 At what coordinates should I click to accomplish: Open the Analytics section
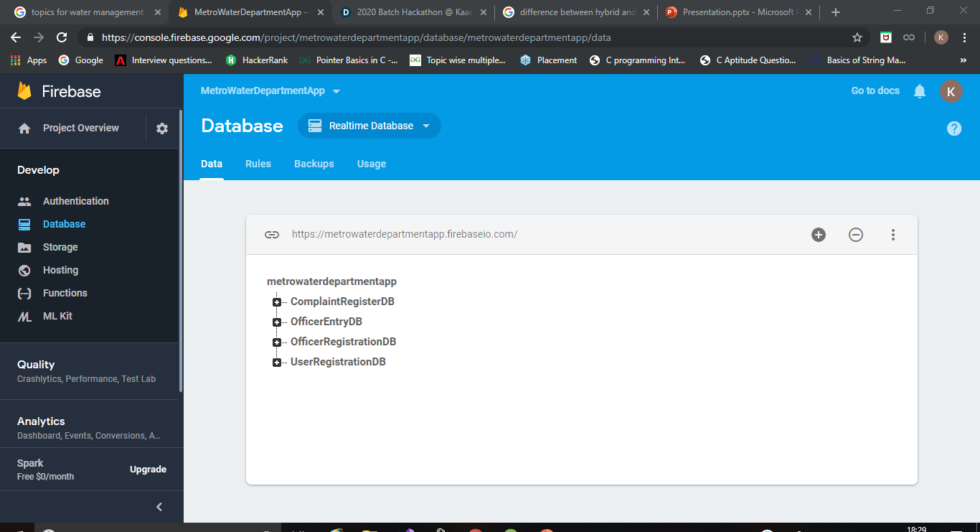point(90,428)
